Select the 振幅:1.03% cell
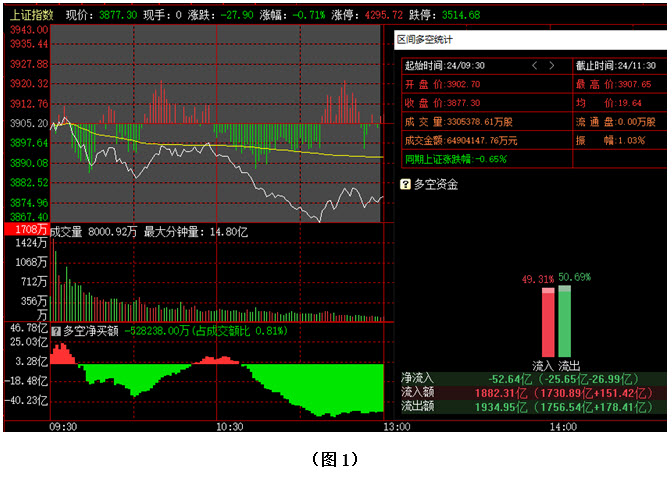The height and width of the screenshot is (484, 672). pos(619,141)
